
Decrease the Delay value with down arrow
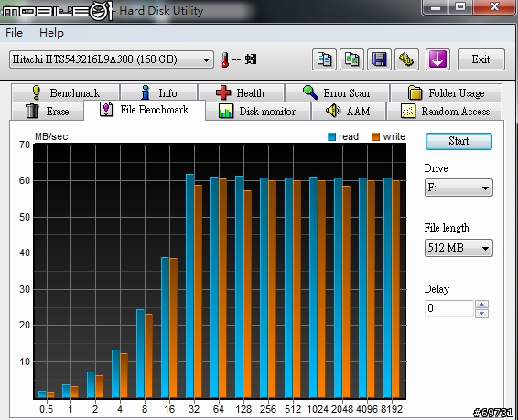481,313
